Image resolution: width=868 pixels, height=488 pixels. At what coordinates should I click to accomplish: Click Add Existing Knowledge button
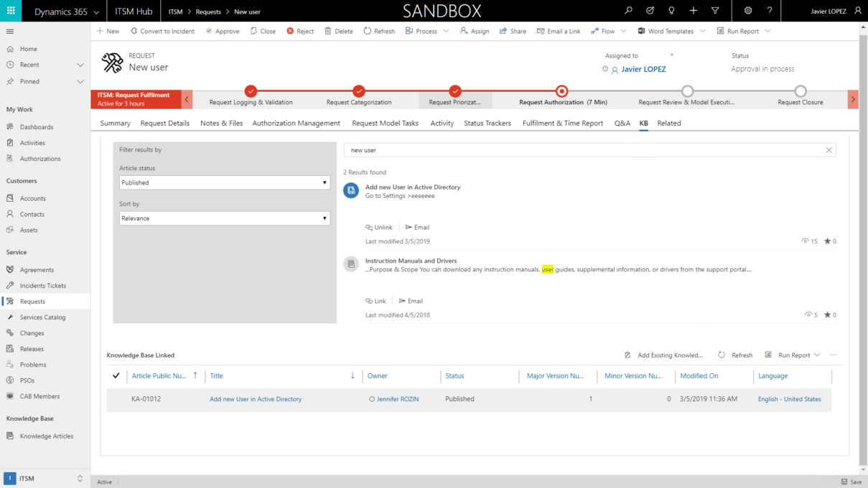[x=664, y=355]
